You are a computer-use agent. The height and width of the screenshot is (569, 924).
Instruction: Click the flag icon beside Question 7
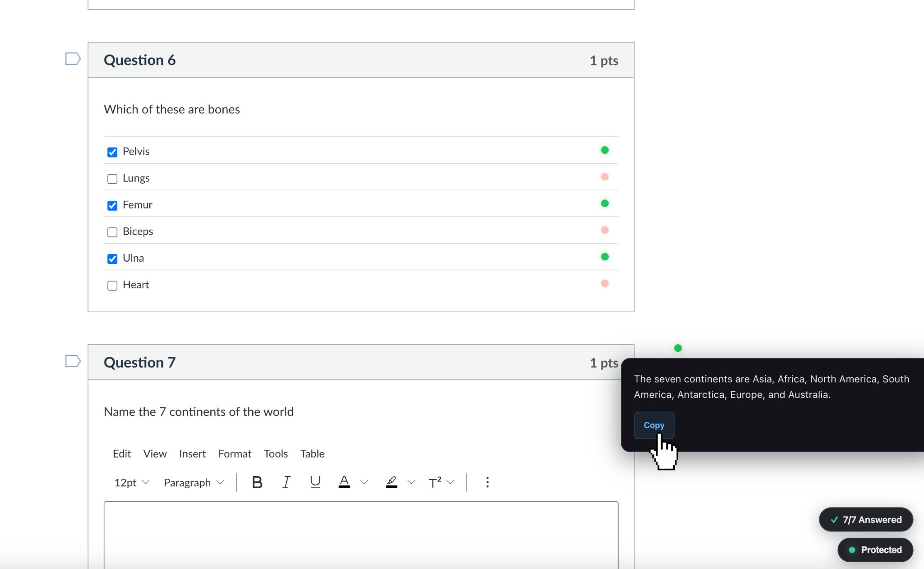[73, 361]
